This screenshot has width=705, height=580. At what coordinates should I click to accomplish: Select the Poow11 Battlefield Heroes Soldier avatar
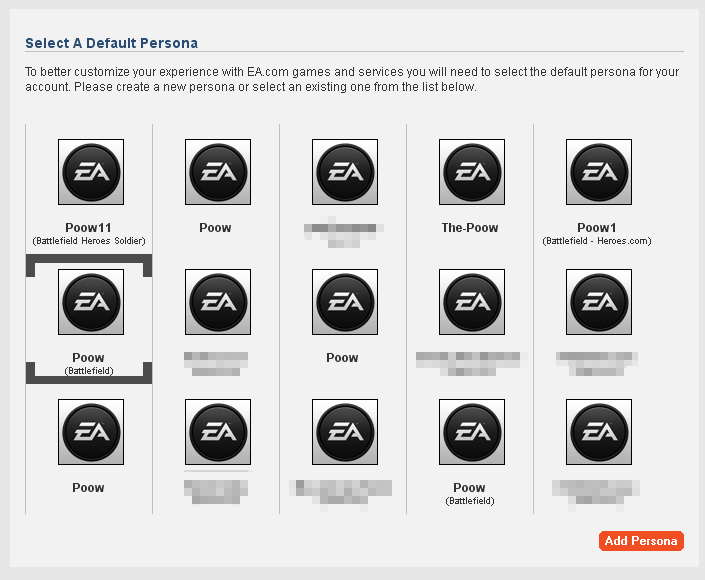(91, 172)
